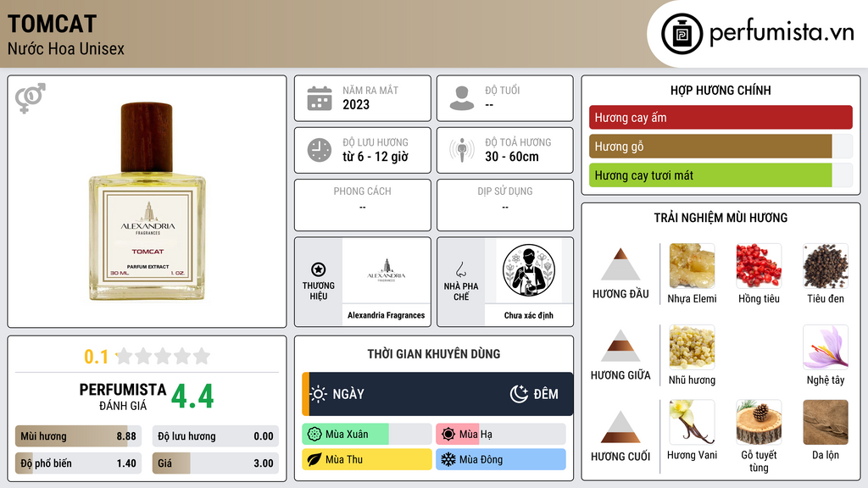
Task: Click the Nước Hoa Unisex subtitle
Action: coord(66,48)
